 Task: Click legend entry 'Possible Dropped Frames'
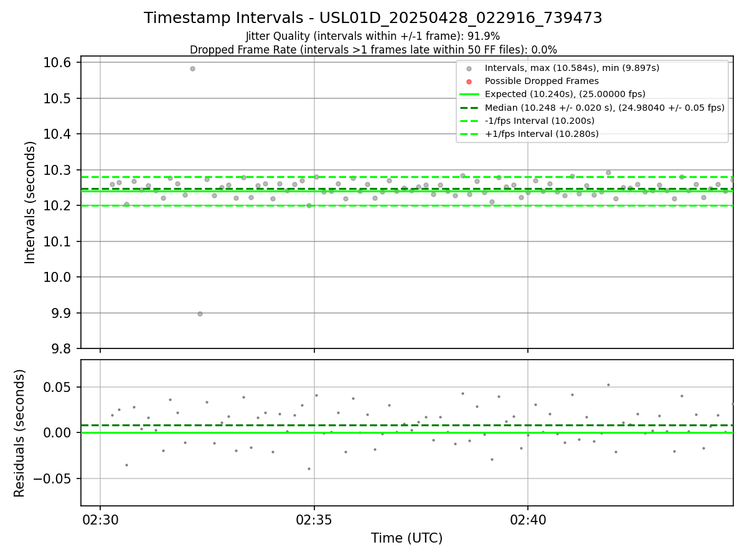(x=542, y=81)
